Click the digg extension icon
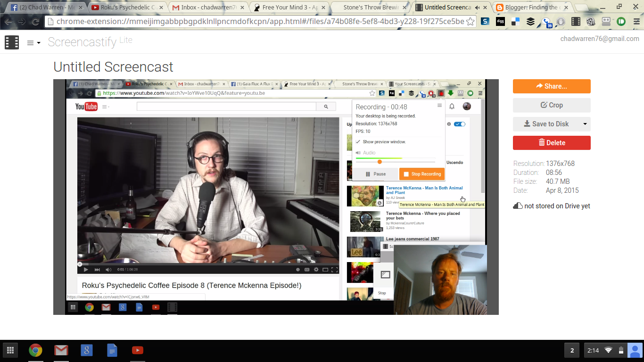This screenshot has width=644, height=362. (500, 22)
